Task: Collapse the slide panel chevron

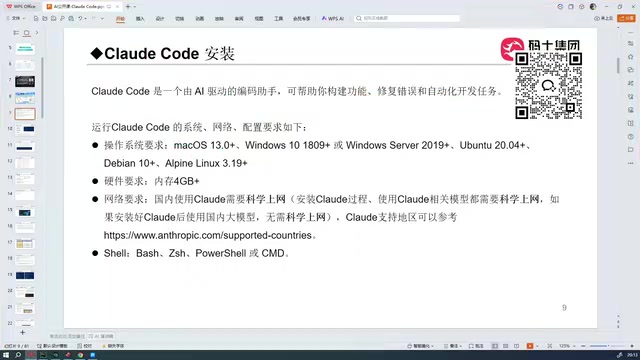Action: [37, 33]
